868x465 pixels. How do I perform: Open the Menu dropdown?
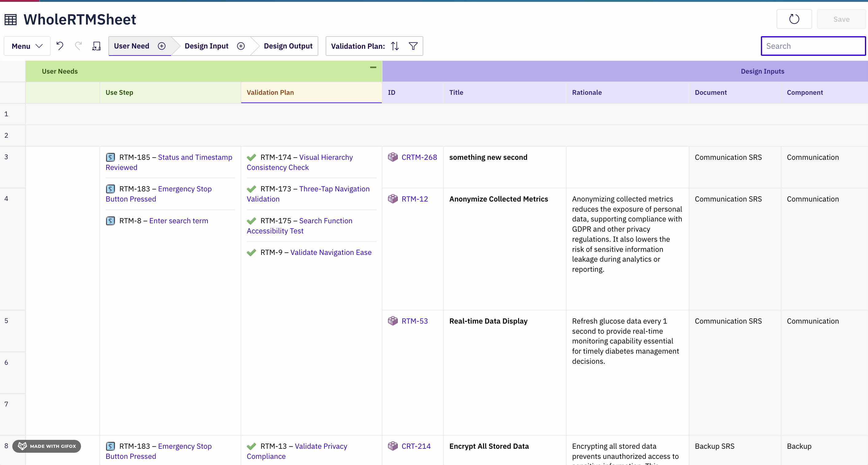click(27, 46)
